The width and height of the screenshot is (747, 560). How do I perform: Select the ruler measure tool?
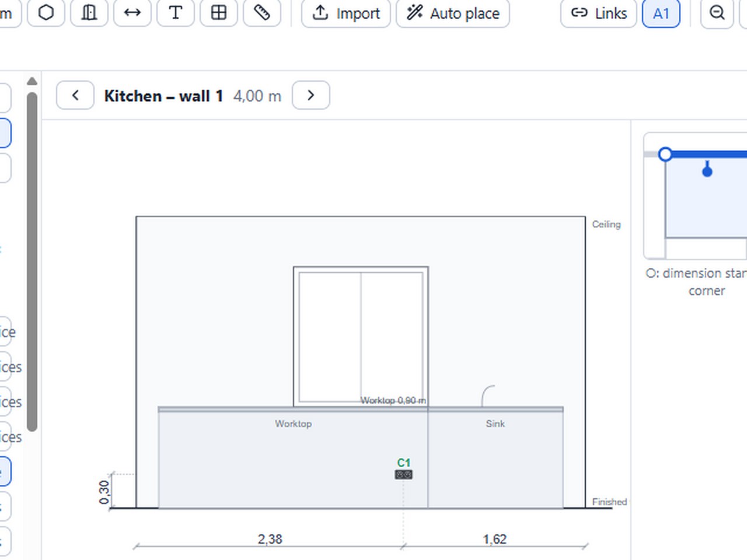click(262, 12)
